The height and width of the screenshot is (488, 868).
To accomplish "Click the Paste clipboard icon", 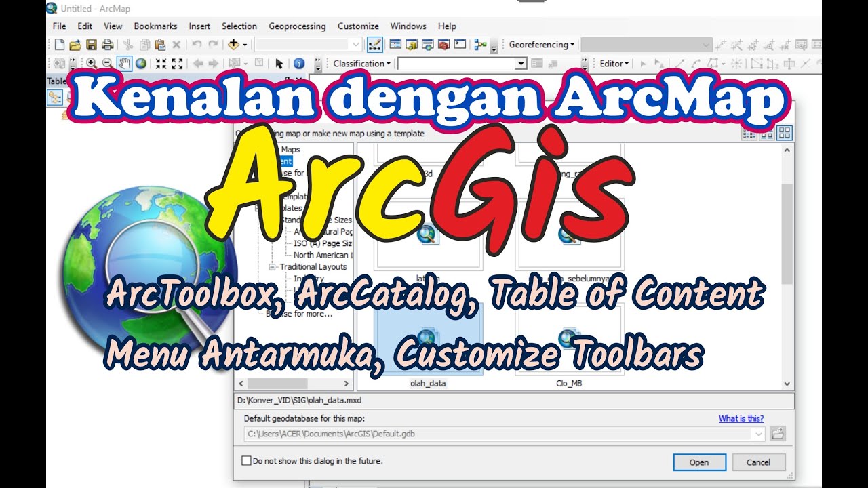I will coord(160,45).
